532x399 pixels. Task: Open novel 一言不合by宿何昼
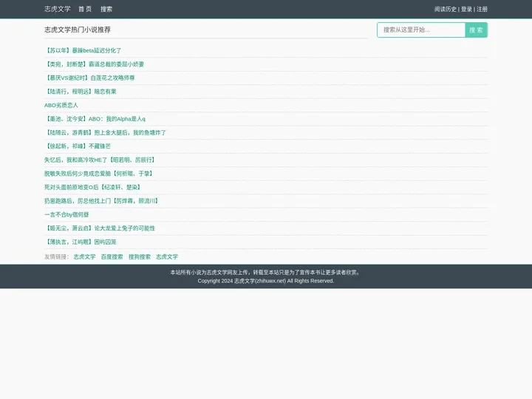66,214
